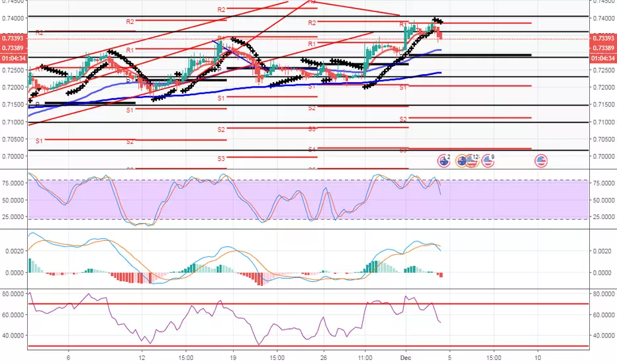Select the 11:00 label on the time axis
The image size is (617, 364).
point(365,357)
